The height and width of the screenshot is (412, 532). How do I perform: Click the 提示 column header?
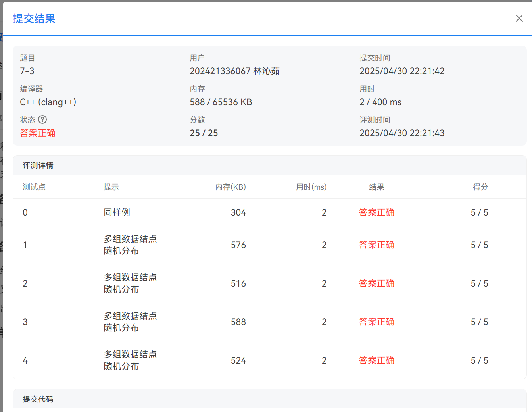coord(111,187)
